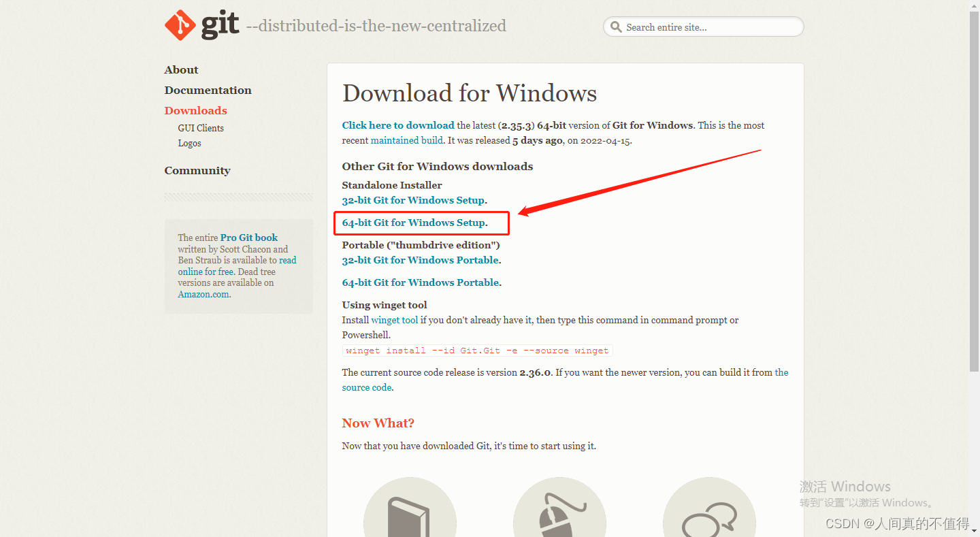Image resolution: width=980 pixels, height=537 pixels.
Task: Open the Documentation section
Action: click(x=208, y=91)
